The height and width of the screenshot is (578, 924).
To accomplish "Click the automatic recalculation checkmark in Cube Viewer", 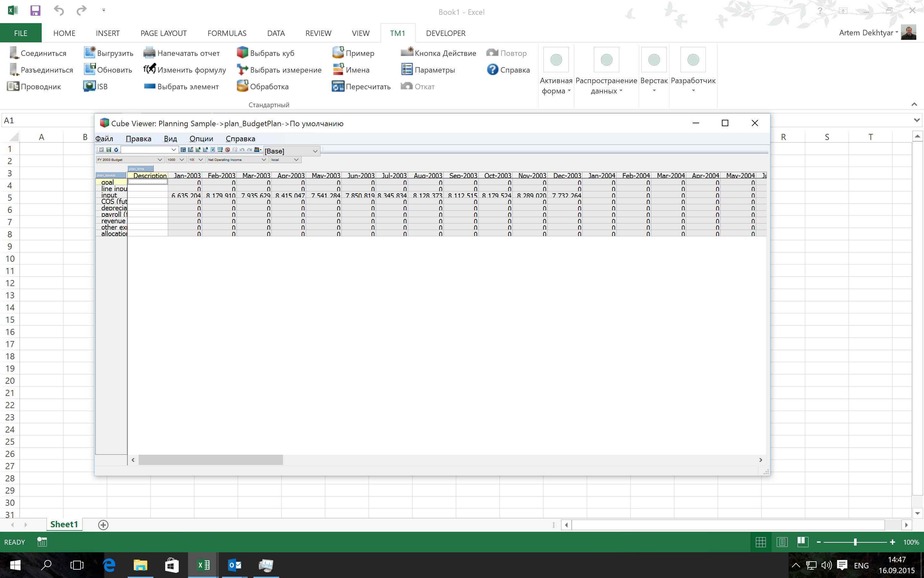I will pos(102,150).
